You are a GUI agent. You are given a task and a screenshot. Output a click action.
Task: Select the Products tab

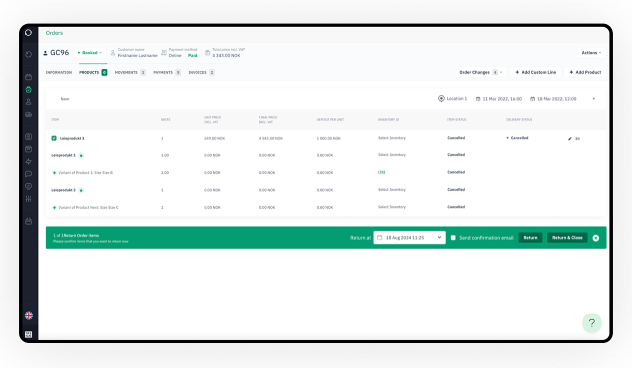(x=93, y=73)
